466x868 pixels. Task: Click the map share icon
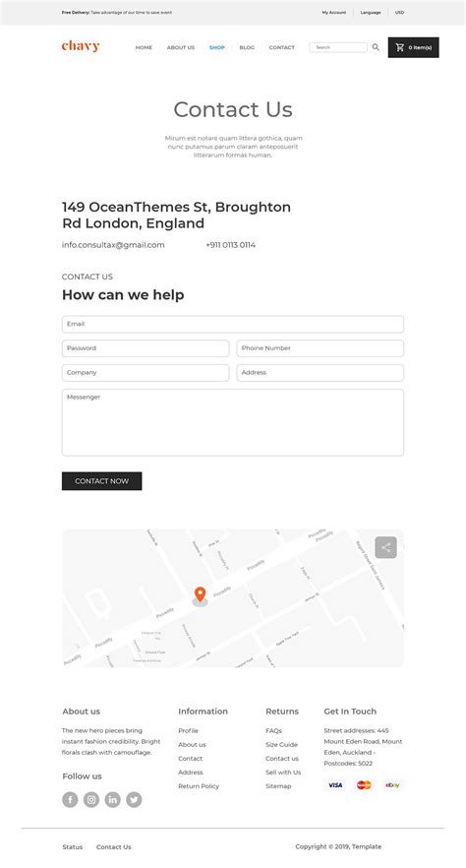tap(385, 547)
